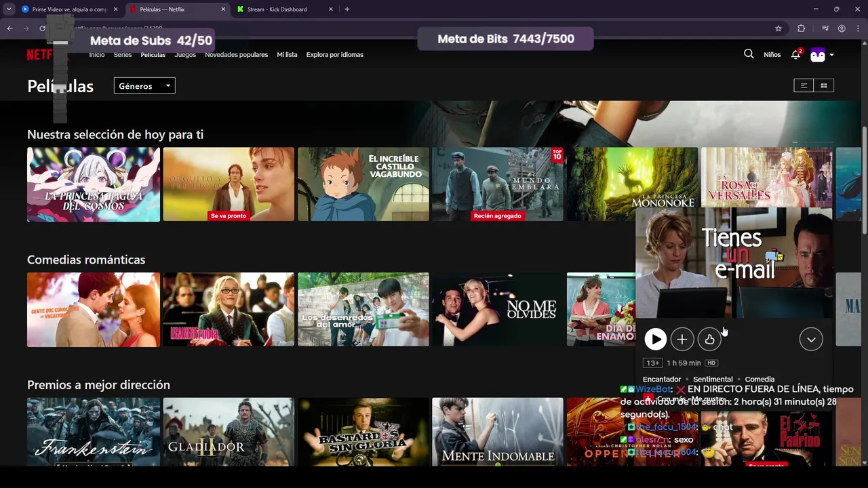868x488 pixels.
Task: Open the Comedias románticas row title
Action: (86, 260)
